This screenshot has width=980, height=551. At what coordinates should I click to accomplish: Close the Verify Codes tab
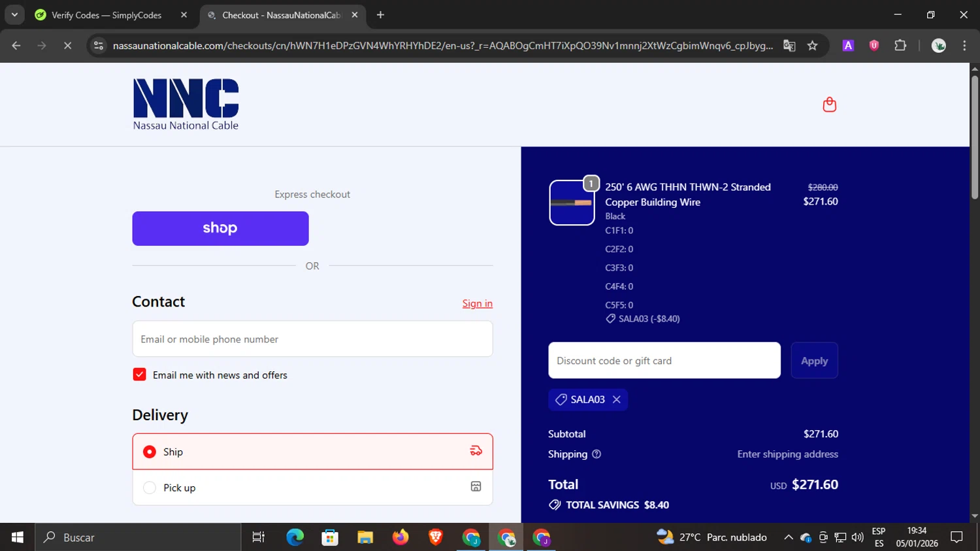click(x=184, y=15)
